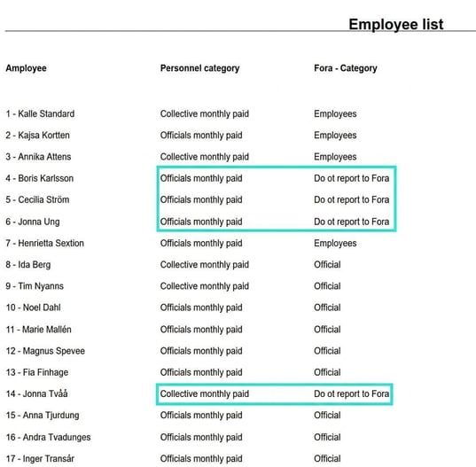Select employee "3 - Annika Attens"
This screenshot has height=467, width=476.
tap(38, 157)
